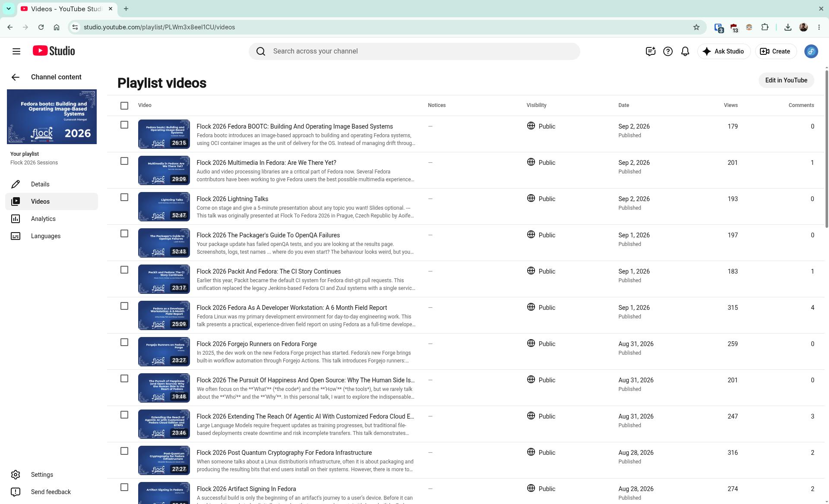The height and width of the screenshot is (504, 829).
Task: Open the hamburger navigation menu
Action: click(16, 51)
